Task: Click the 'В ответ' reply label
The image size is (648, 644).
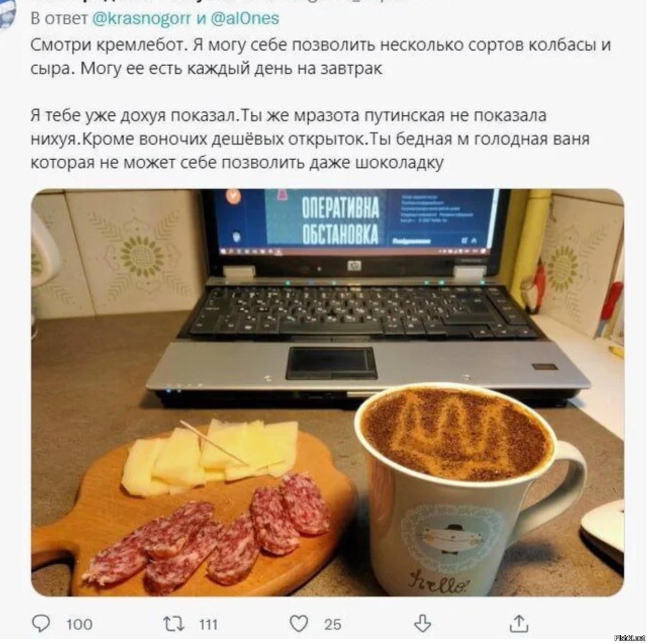Action: [59, 19]
